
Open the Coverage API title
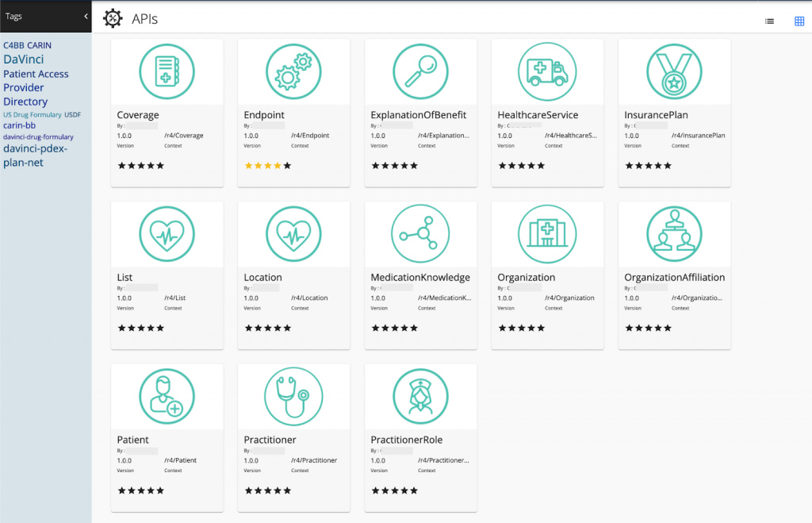point(138,114)
